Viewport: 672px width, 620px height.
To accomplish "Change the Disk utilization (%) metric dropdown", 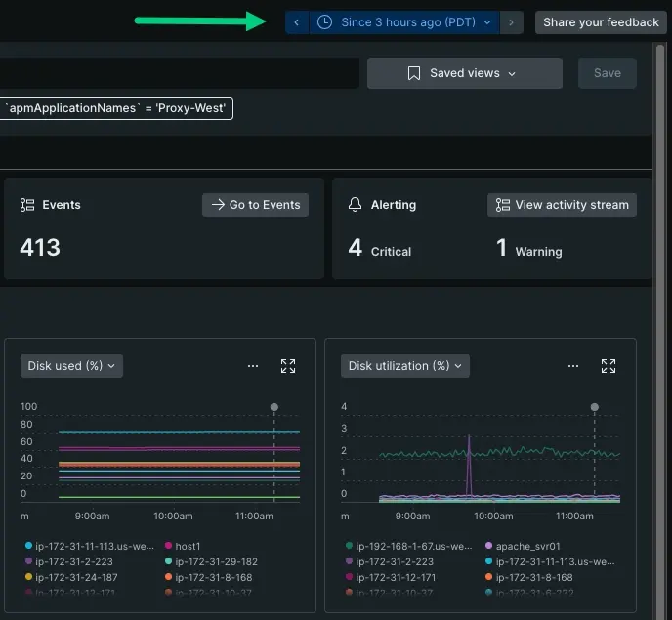I will tap(404, 366).
